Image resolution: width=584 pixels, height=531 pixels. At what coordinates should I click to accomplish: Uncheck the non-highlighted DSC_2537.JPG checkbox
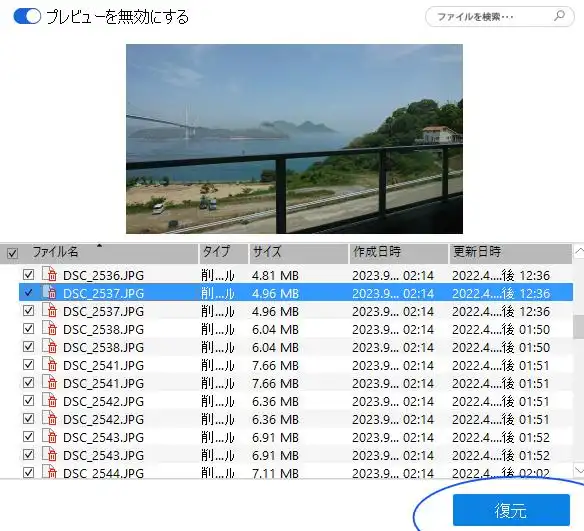[x=28, y=311]
